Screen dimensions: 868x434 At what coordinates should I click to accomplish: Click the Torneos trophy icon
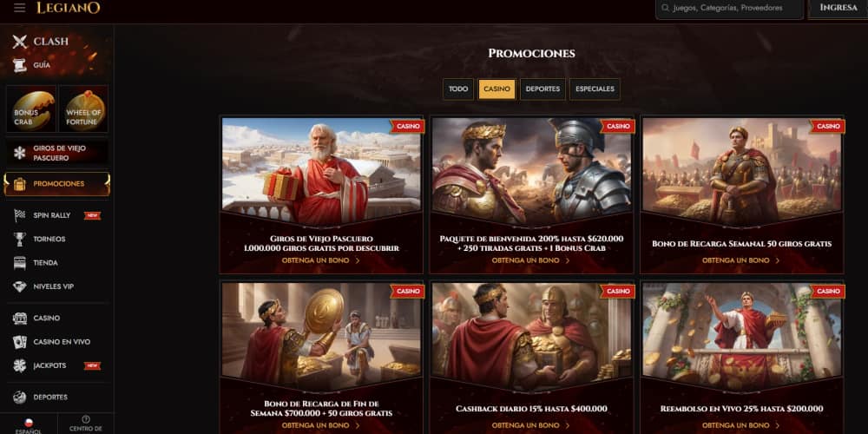coord(20,240)
